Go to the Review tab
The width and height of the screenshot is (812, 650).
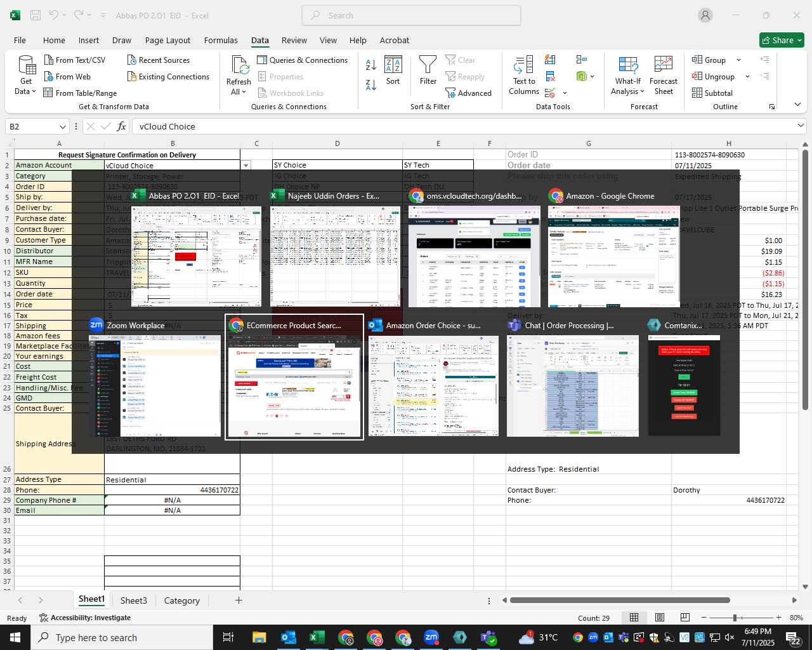(x=294, y=40)
